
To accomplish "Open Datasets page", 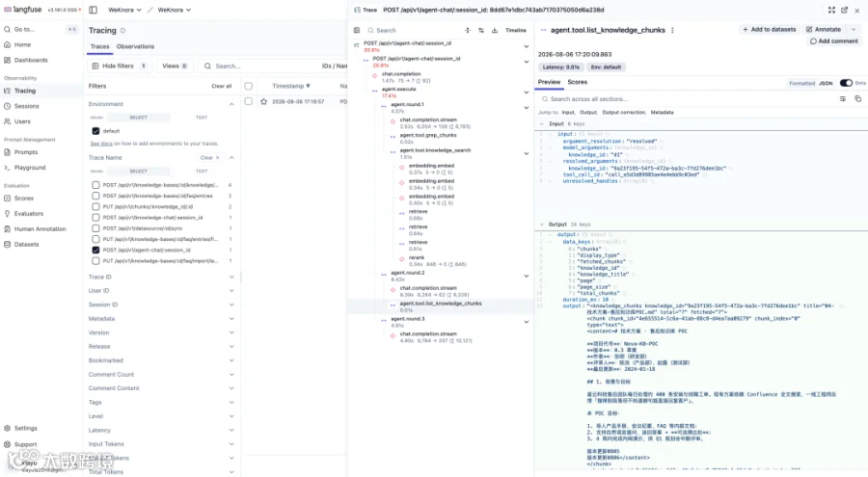I will pyautogui.click(x=27, y=244).
